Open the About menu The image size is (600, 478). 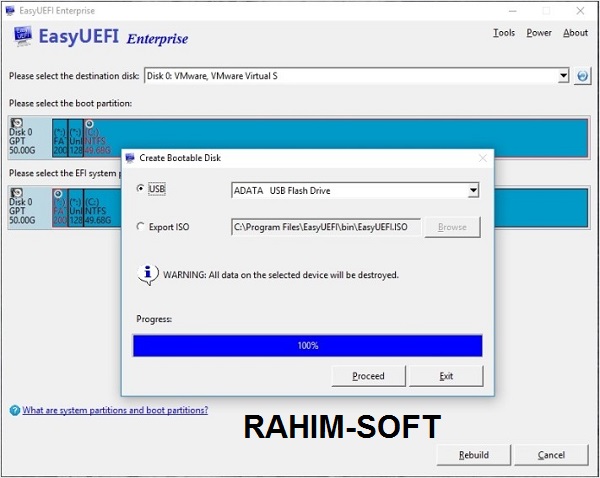pos(575,33)
